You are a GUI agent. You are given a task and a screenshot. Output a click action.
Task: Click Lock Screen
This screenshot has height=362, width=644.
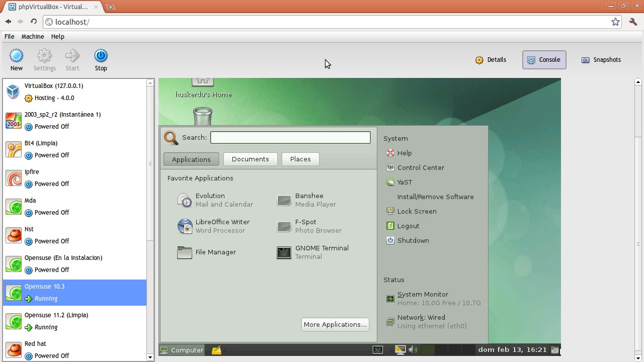click(x=411, y=212)
